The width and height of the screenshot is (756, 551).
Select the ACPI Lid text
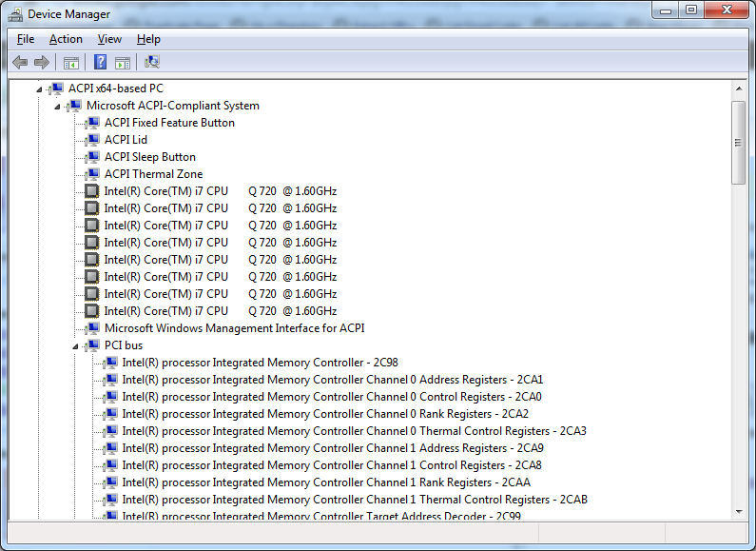(126, 140)
